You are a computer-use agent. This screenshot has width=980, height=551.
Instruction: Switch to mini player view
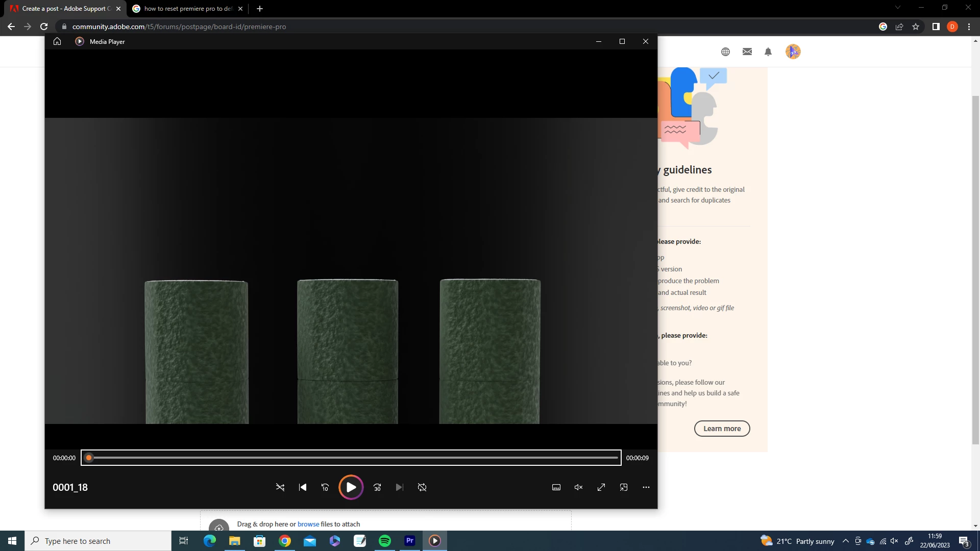pos(624,487)
